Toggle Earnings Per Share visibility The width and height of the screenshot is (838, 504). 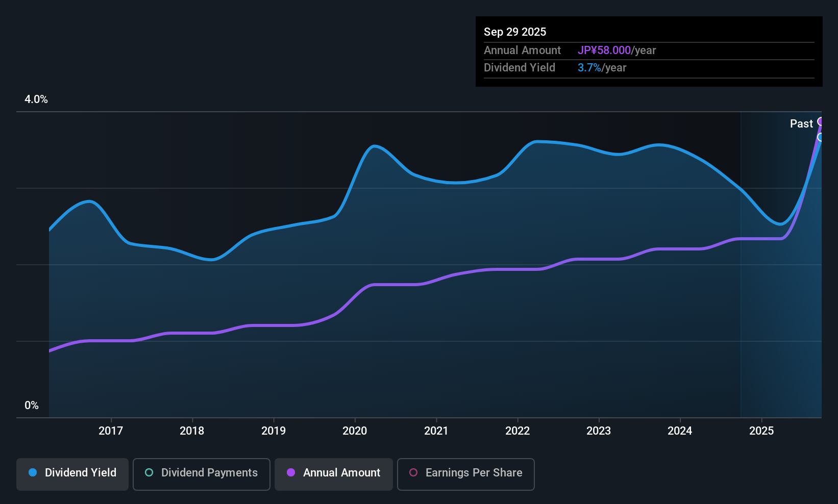pos(465,473)
